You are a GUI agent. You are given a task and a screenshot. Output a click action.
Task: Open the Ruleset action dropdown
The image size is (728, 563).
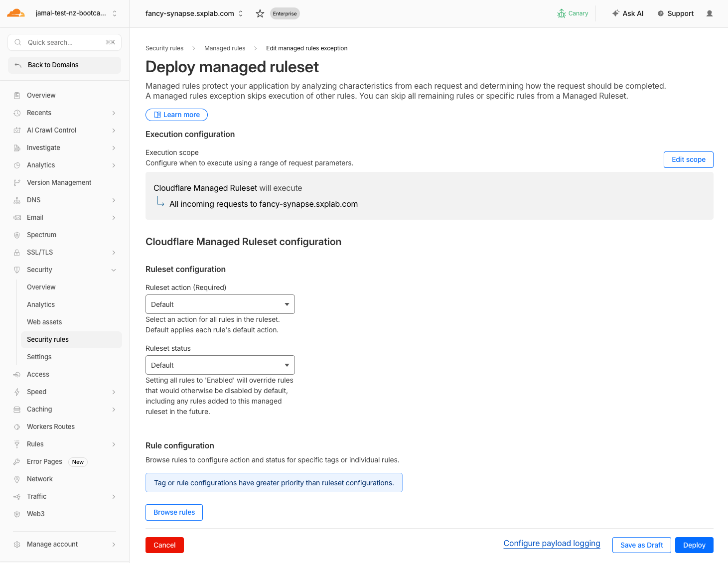coord(220,304)
